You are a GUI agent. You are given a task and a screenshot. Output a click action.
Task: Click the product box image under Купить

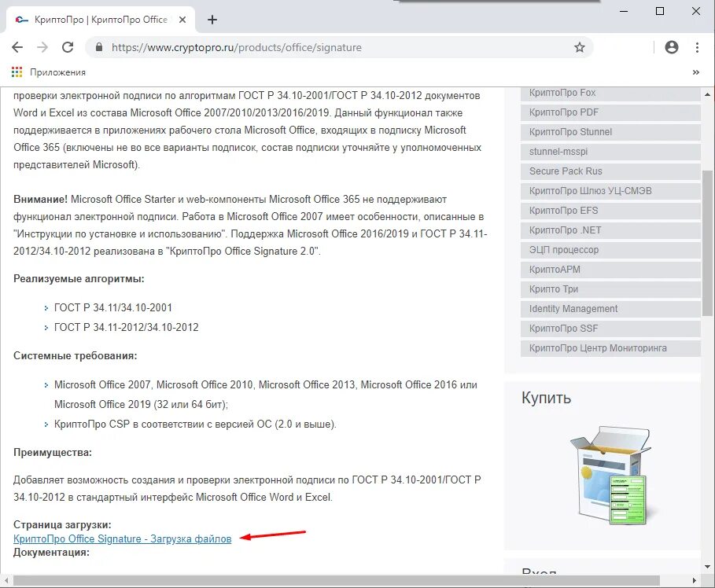coord(612,475)
